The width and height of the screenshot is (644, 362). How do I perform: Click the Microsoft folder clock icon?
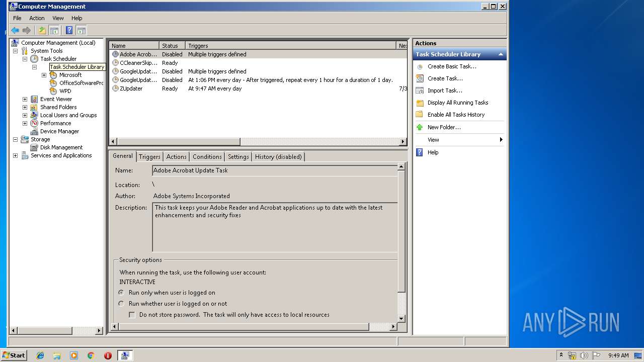coord(53,75)
